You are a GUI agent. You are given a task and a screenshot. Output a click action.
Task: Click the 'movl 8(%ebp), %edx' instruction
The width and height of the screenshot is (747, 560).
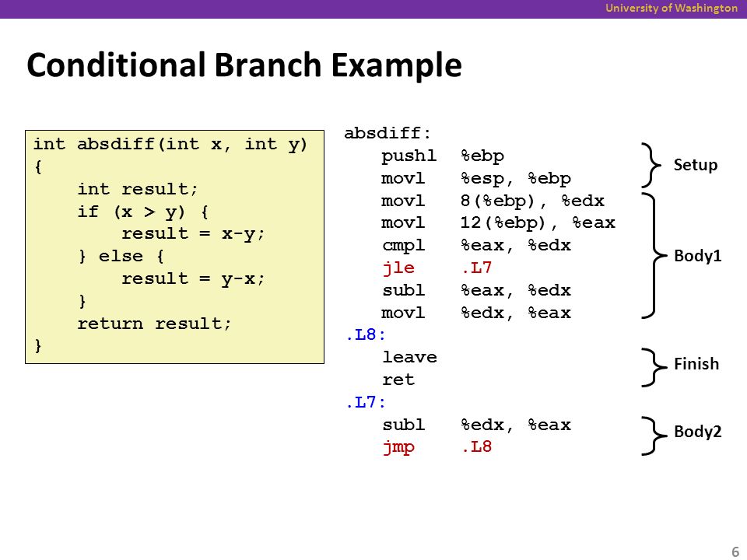[493, 201]
